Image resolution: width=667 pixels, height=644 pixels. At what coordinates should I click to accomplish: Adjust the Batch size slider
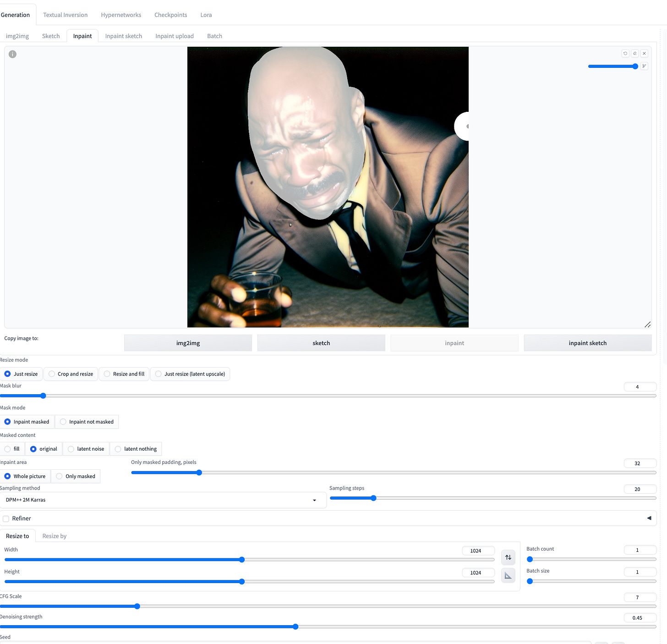click(591, 581)
